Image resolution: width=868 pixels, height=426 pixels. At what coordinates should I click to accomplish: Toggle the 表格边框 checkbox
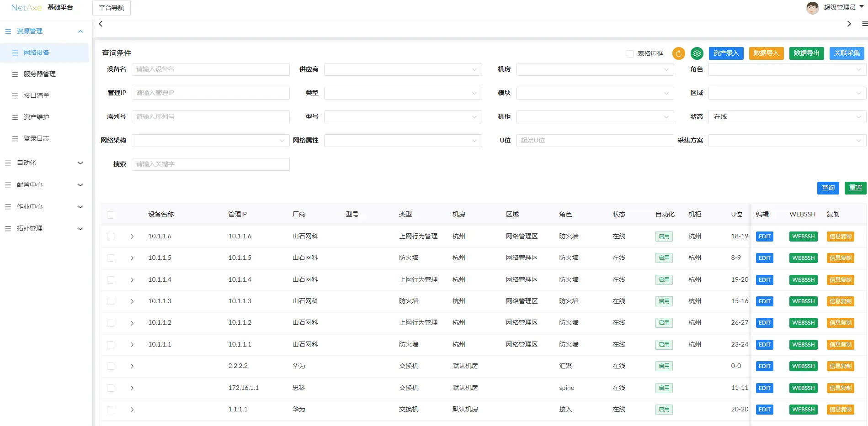click(x=630, y=54)
